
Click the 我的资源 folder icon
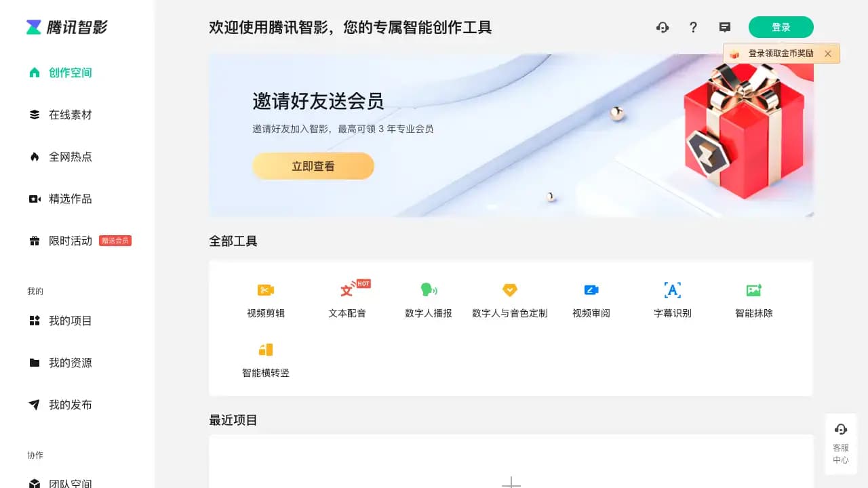tap(35, 363)
